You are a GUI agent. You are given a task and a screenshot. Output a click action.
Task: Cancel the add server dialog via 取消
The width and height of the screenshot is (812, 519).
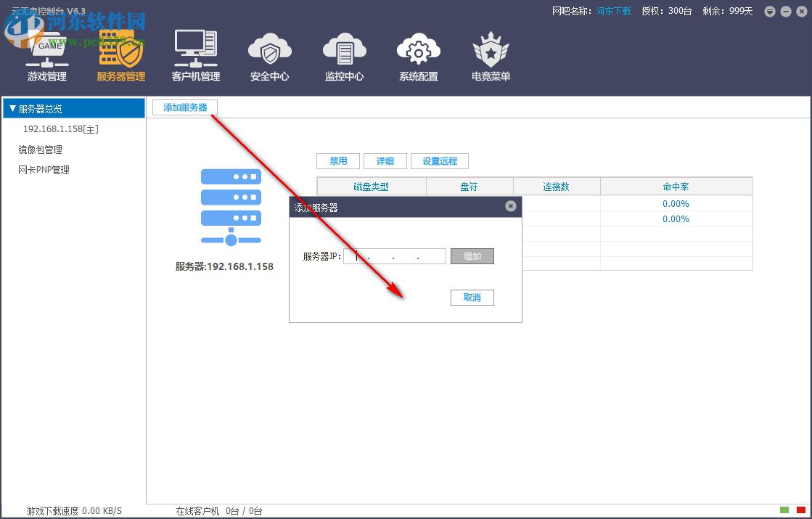[472, 298]
